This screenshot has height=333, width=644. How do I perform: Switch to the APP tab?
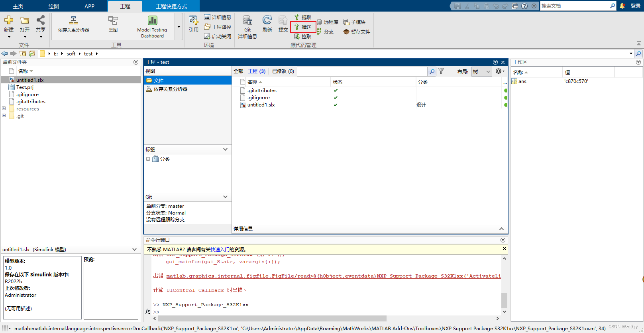(89, 6)
